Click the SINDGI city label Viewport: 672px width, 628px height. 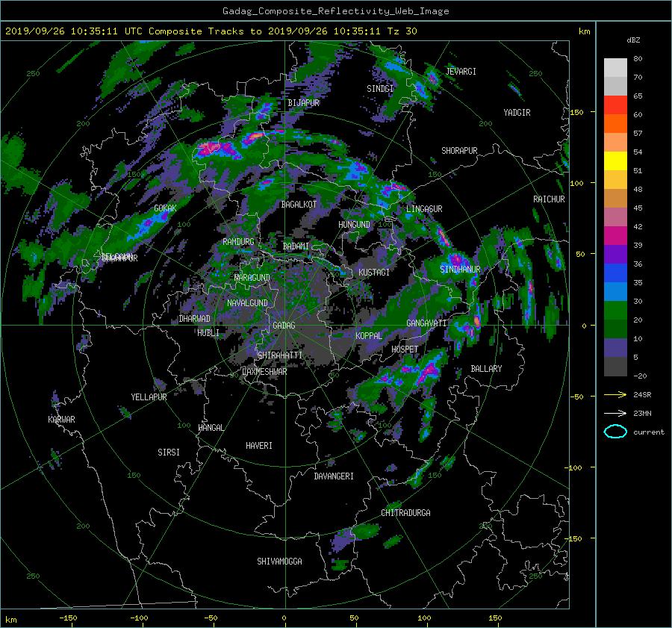tap(380, 89)
